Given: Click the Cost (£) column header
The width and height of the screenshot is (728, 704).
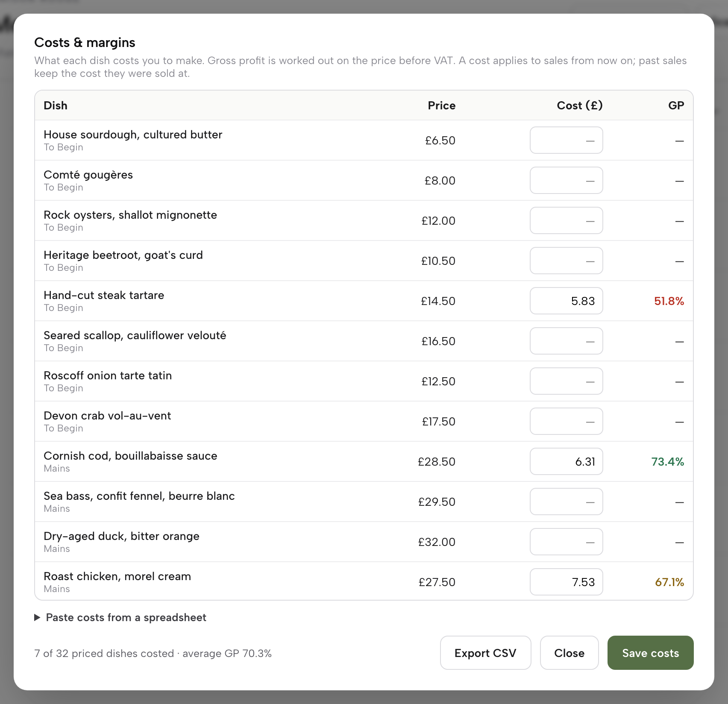Looking at the screenshot, I should (580, 106).
